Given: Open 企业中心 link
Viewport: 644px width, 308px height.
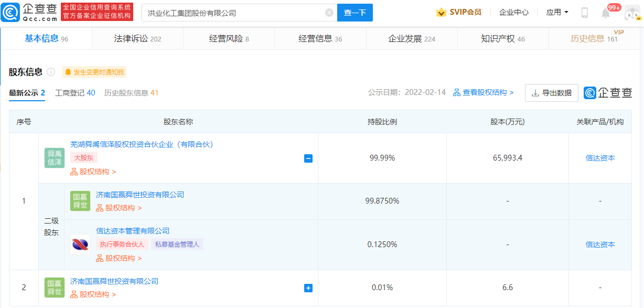Looking at the screenshot, I should pyautogui.click(x=514, y=12).
